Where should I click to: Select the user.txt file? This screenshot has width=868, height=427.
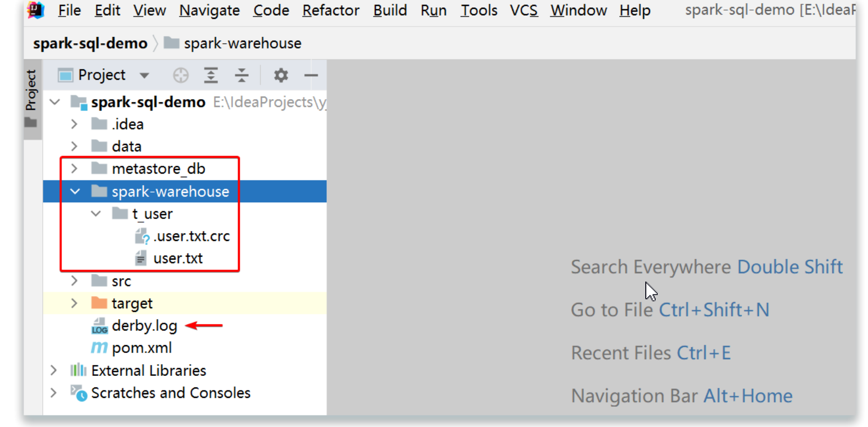(178, 259)
